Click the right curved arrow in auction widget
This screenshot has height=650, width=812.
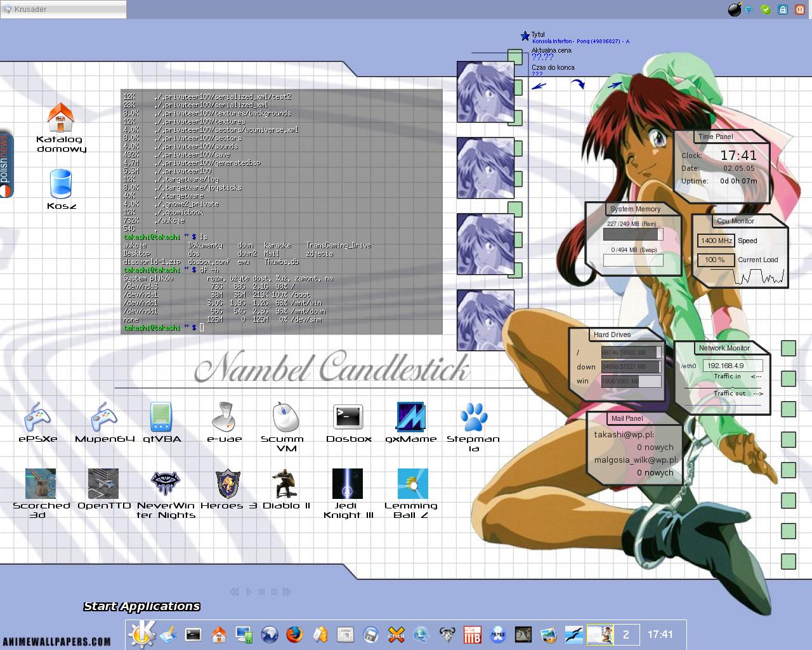point(577,84)
